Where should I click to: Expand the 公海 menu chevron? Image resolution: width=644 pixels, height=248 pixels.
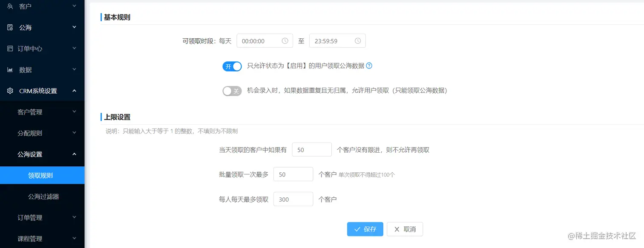coord(74,27)
